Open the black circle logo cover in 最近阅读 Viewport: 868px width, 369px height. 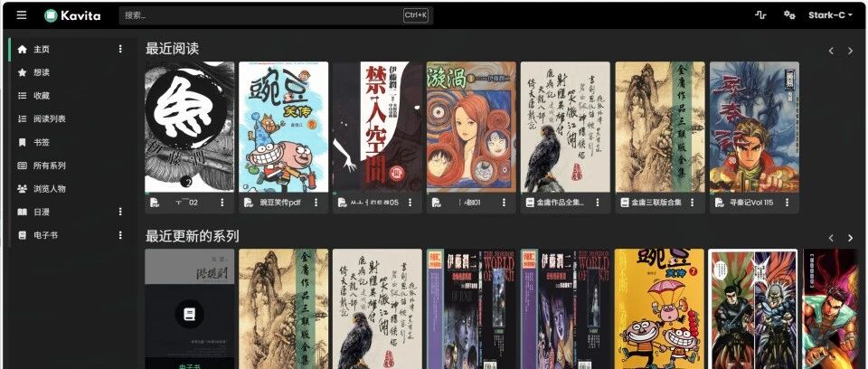pos(189,127)
